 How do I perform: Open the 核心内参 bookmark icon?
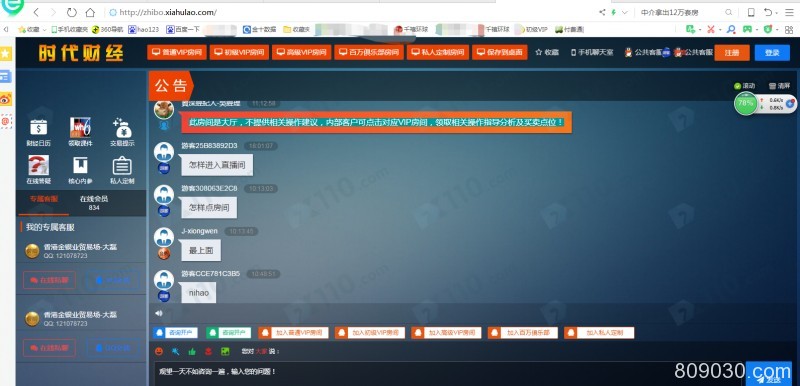(x=80, y=165)
